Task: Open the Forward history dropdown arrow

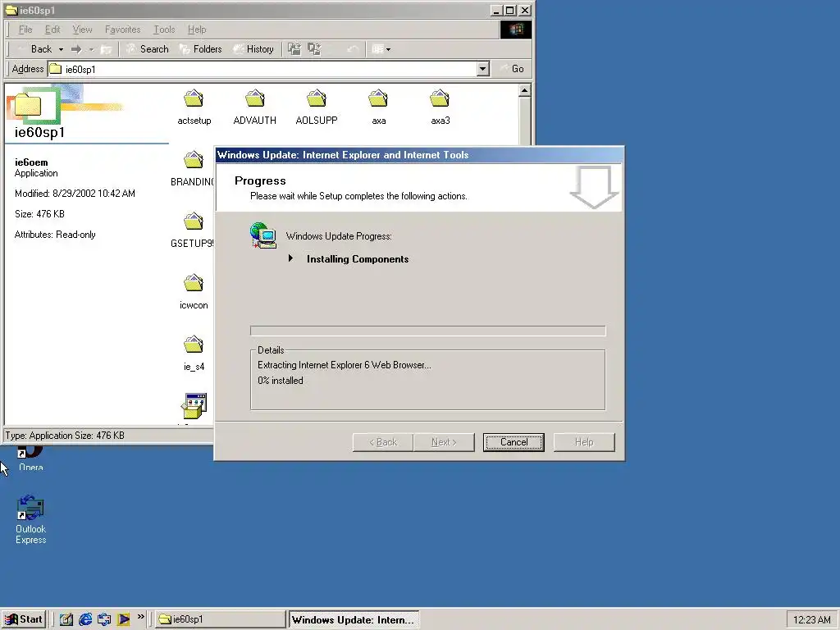Action: [91, 49]
